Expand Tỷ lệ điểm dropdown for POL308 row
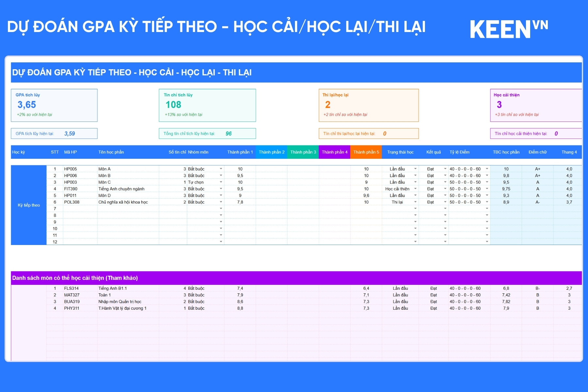Viewport: 588px width, 392px height. (487, 202)
